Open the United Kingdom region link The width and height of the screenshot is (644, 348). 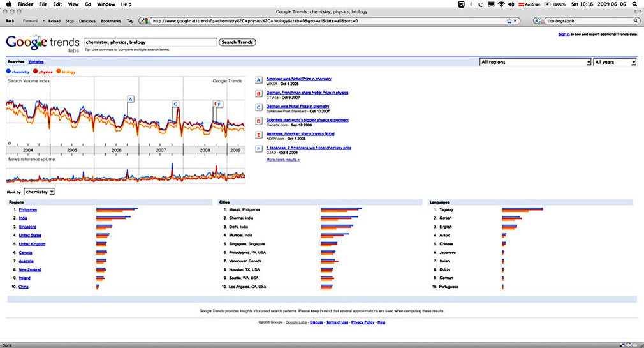pos(32,244)
